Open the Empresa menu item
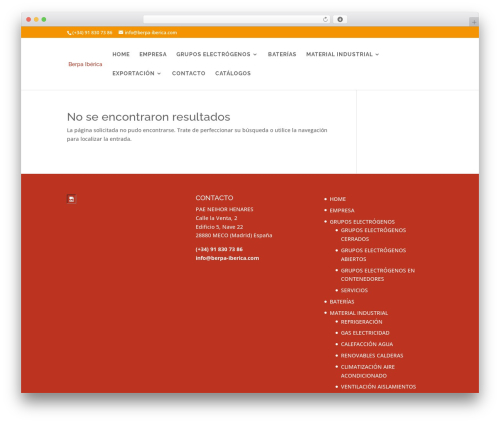Screen dimensions: 500x423 (x=153, y=54)
